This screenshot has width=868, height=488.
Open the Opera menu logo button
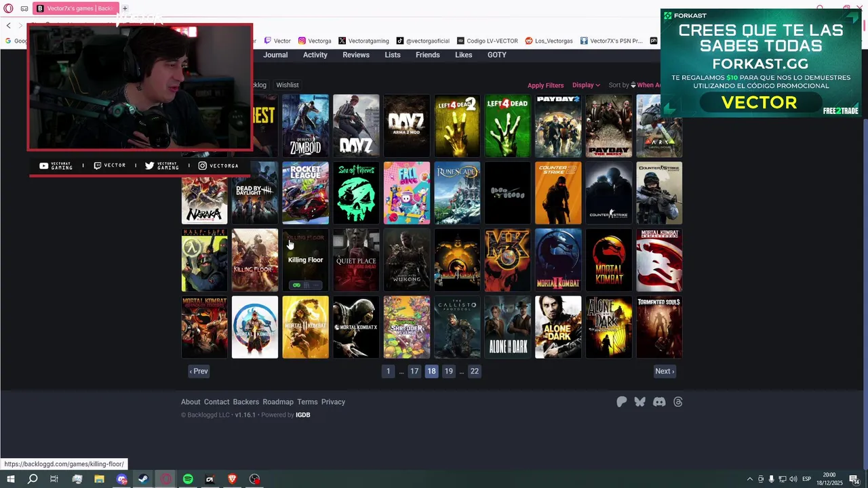pos(8,8)
